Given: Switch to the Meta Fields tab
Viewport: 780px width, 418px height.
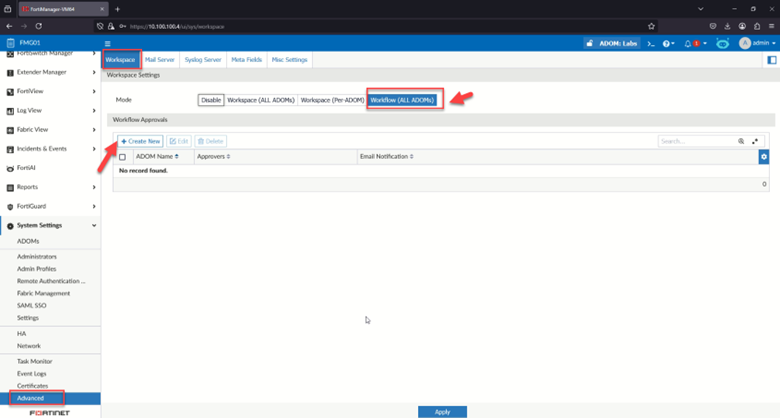Looking at the screenshot, I should click(x=246, y=60).
